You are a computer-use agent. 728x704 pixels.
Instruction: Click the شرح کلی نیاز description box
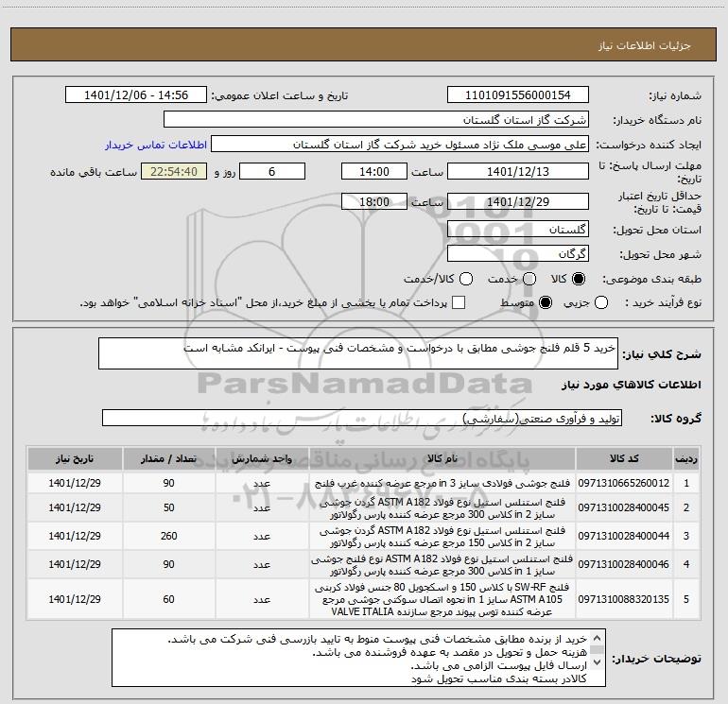click(358, 353)
